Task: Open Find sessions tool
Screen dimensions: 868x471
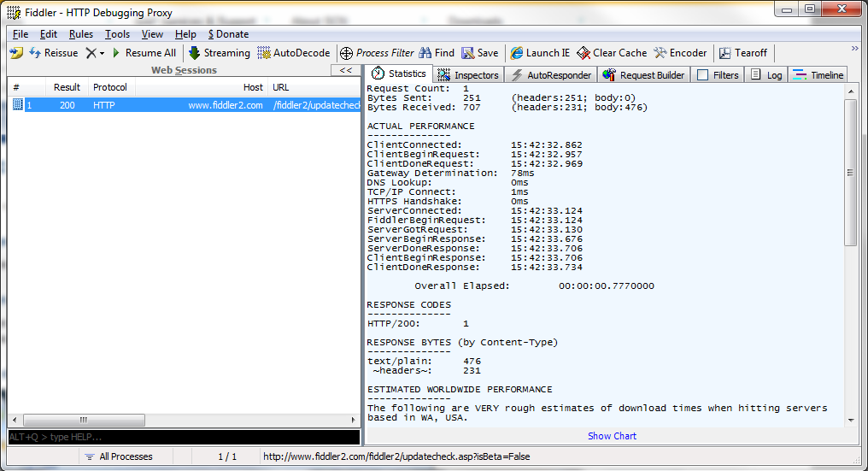Action: pos(437,53)
